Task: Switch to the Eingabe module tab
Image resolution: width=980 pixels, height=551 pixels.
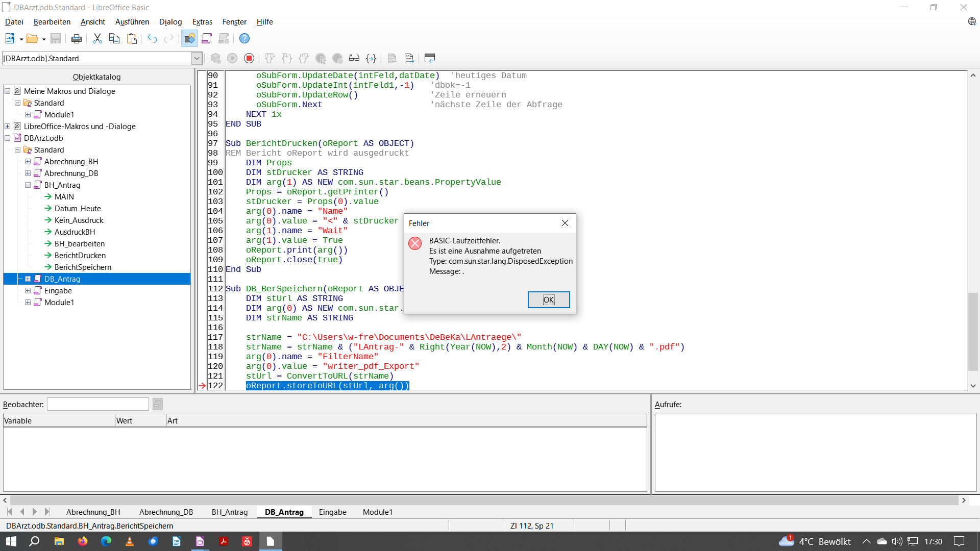Action: click(x=333, y=512)
